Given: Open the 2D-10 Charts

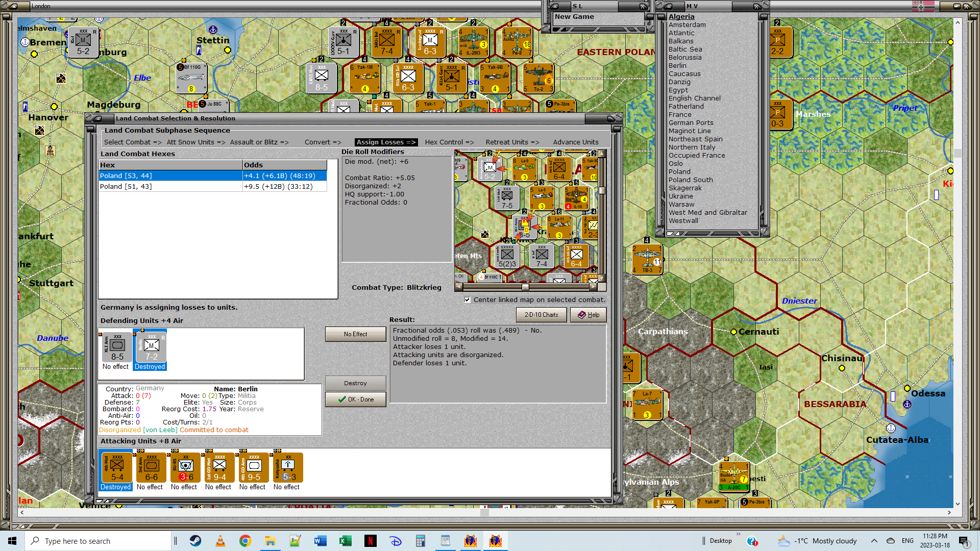Looking at the screenshot, I should pyautogui.click(x=542, y=315).
